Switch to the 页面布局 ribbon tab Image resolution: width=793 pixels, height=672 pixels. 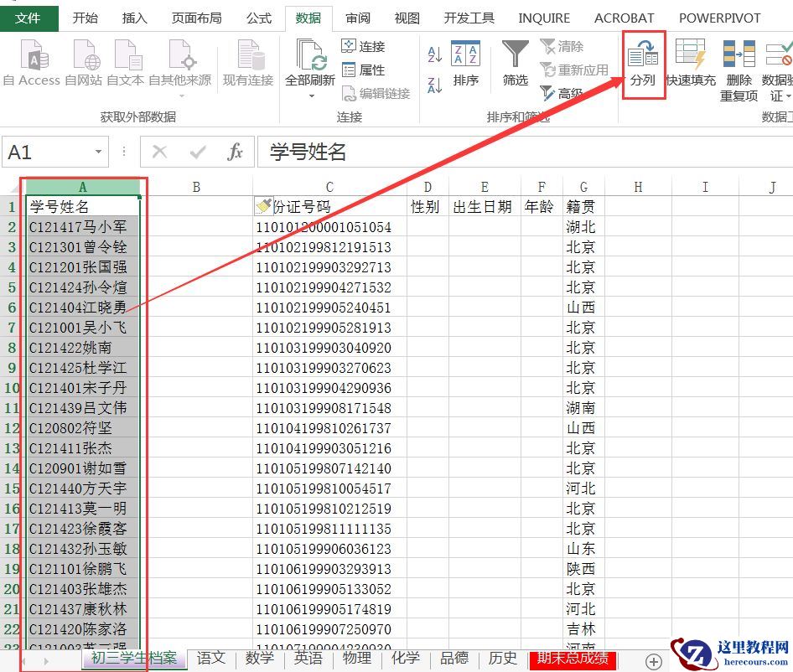click(196, 18)
